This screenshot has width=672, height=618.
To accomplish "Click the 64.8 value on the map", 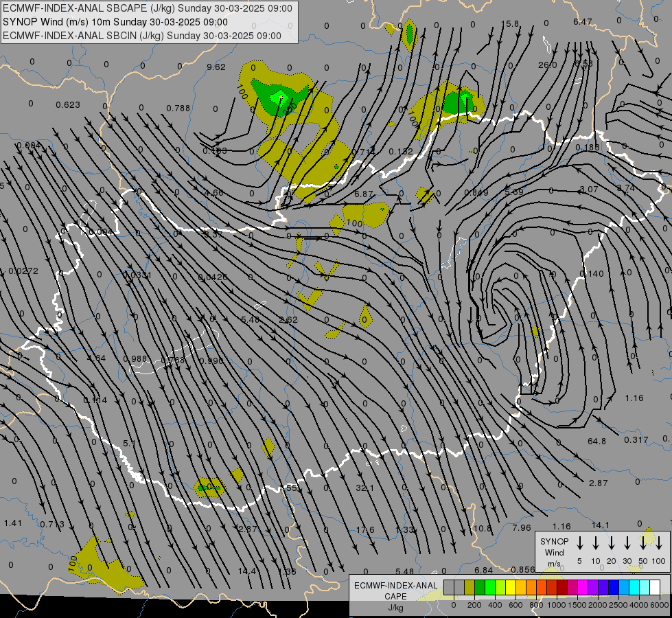I will click(x=597, y=441).
